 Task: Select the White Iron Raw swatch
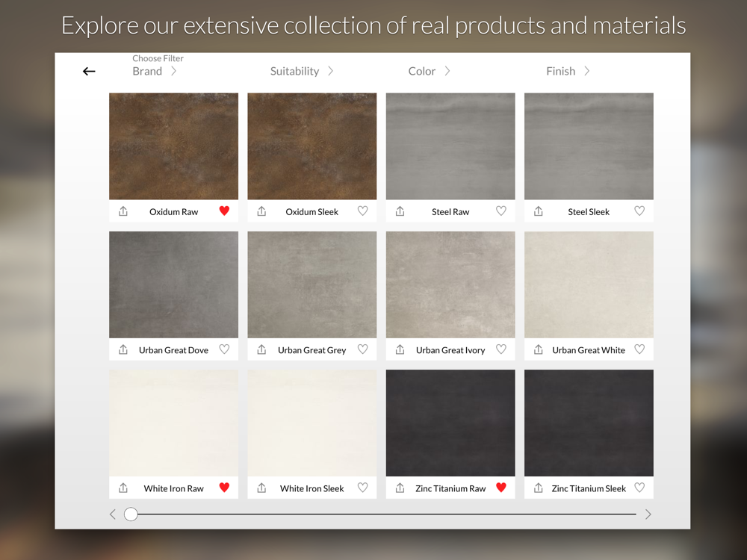(x=173, y=423)
